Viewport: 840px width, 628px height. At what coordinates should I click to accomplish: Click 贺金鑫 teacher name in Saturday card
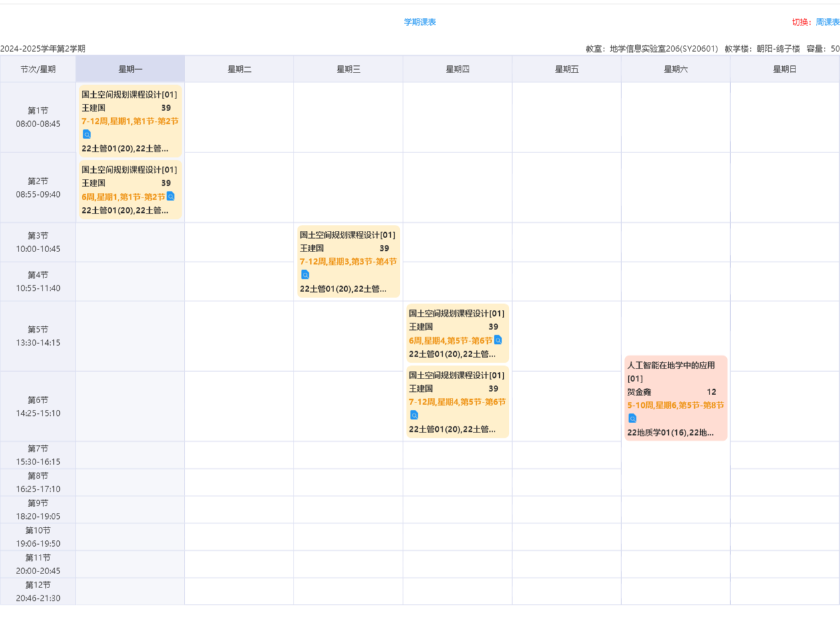tap(639, 392)
